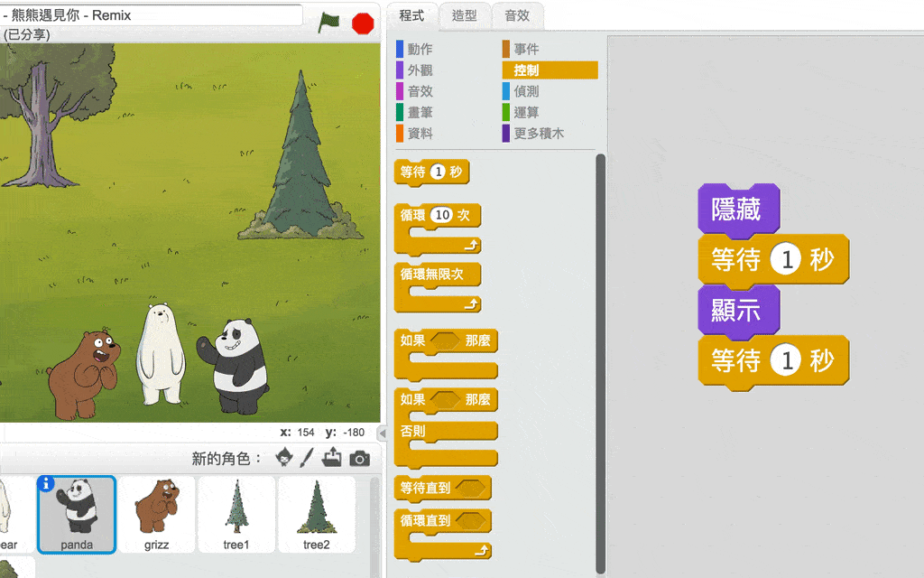Switch to the 音效 sounds tab
This screenshot has width=924, height=578.
tap(517, 16)
